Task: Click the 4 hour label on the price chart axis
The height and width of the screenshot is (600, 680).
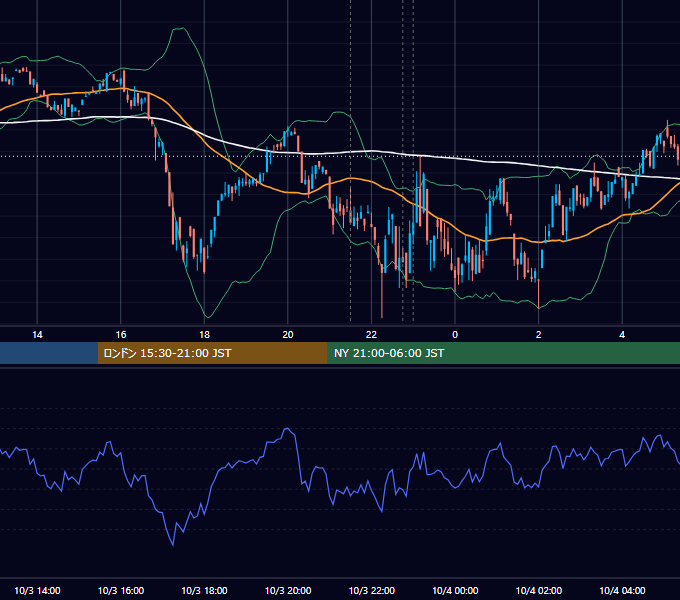Action: point(622,335)
